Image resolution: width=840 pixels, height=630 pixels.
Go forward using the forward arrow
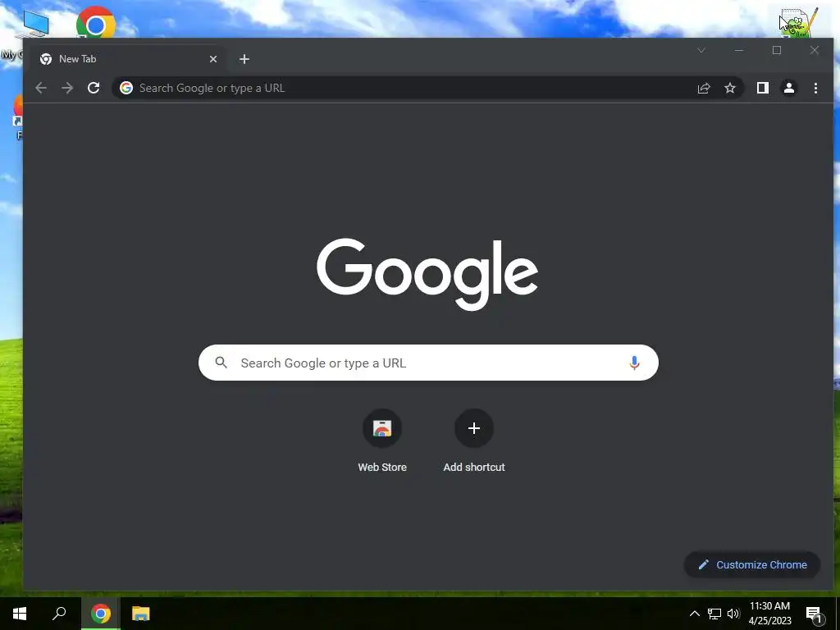[x=67, y=88]
